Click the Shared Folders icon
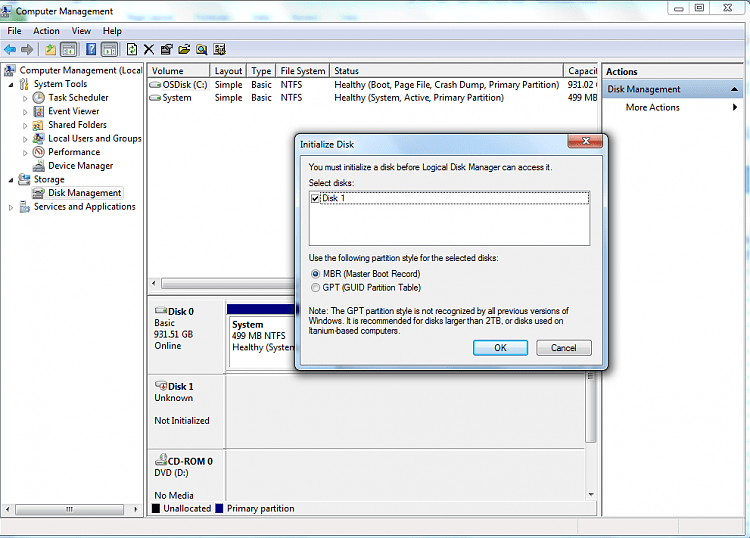The width and height of the screenshot is (750, 538). (38, 125)
